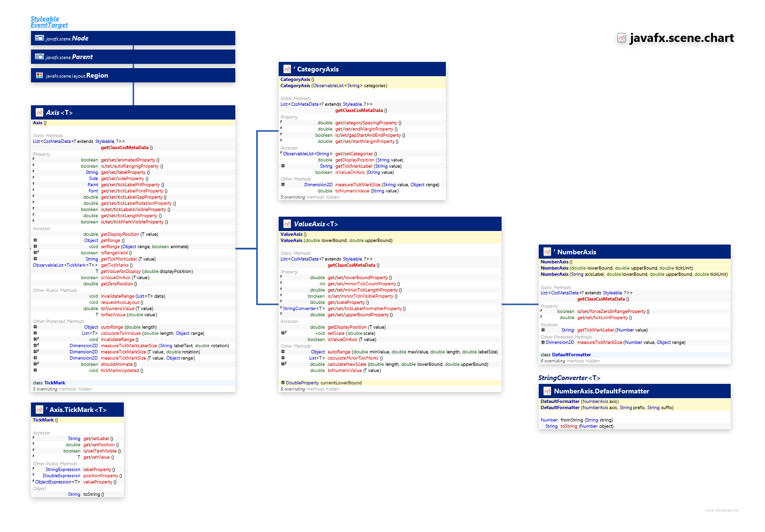Click currentLowerBound field in ValueAxis
The width and height of the screenshot is (765, 532).
pos(341,383)
